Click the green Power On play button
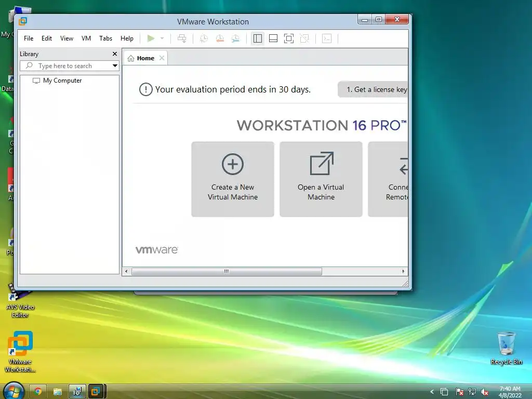The width and height of the screenshot is (532, 399). (151, 38)
